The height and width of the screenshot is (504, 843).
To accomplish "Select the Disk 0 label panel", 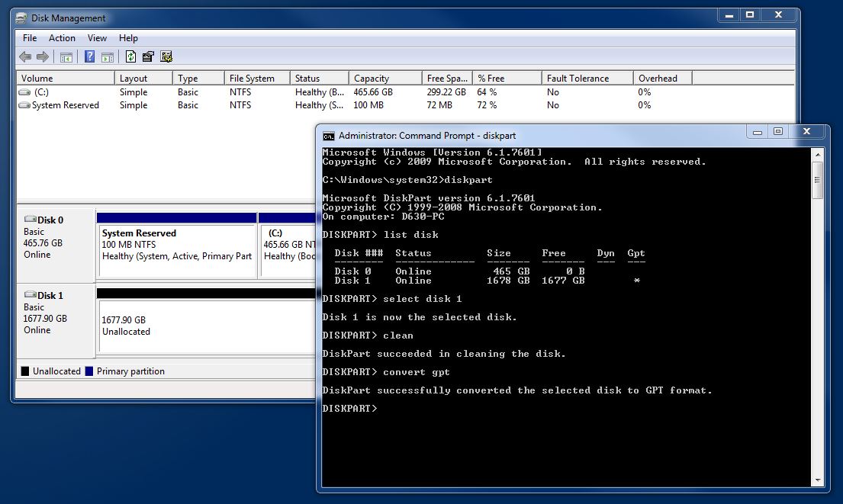I will (x=56, y=245).
